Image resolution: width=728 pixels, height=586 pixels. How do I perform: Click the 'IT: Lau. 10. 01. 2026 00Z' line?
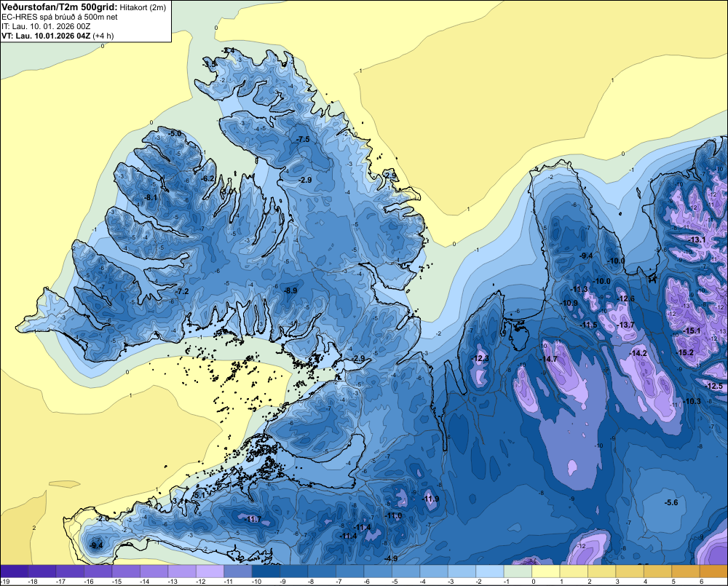click(46, 26)
